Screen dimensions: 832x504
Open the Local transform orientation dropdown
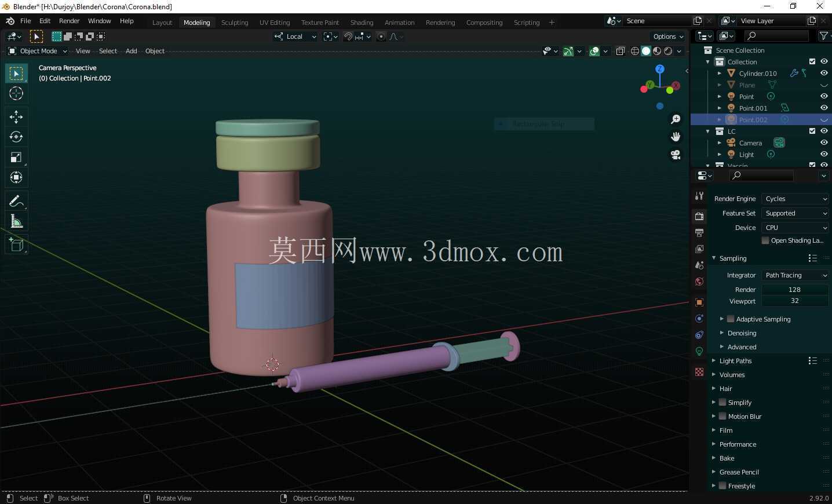(x=295, y=36)
